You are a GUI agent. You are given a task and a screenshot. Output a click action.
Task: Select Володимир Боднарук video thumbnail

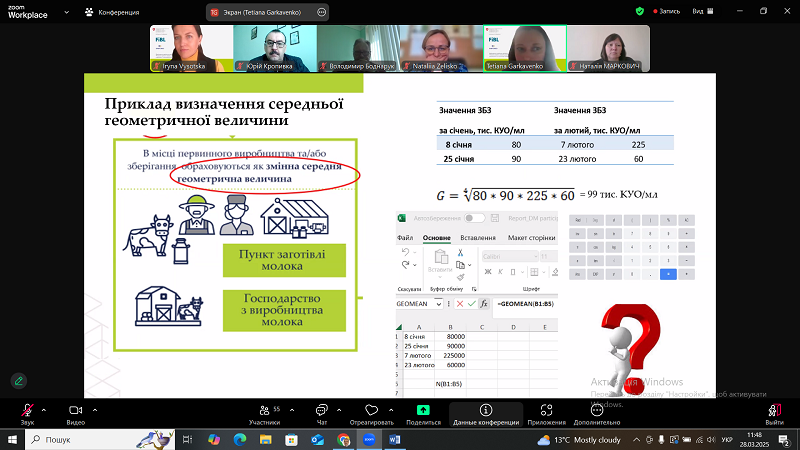click(359, 48)
